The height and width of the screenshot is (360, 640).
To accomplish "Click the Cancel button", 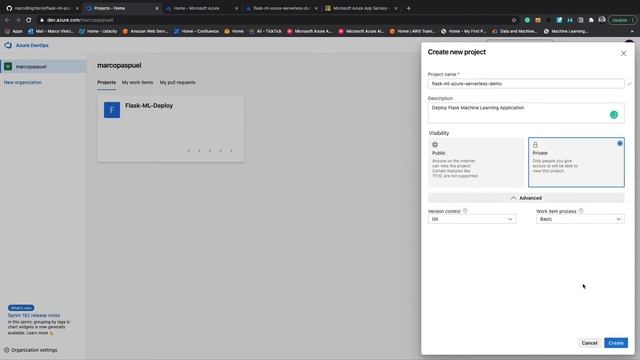I will coord(589,343).
